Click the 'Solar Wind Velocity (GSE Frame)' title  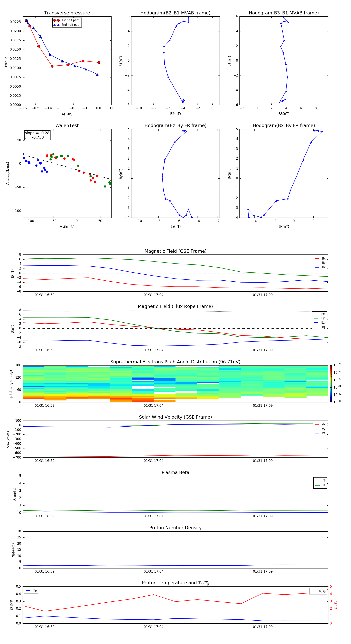(175, 417)
